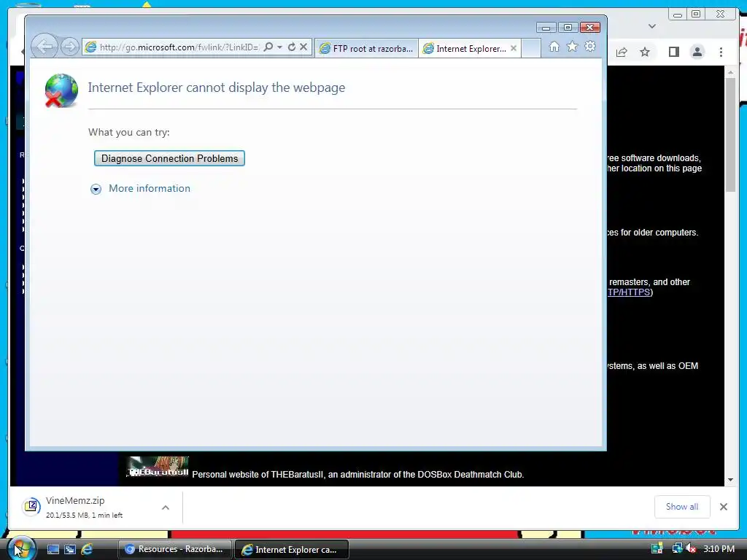Click the network tray icon
Screen dimensions: 747x560
677,548
